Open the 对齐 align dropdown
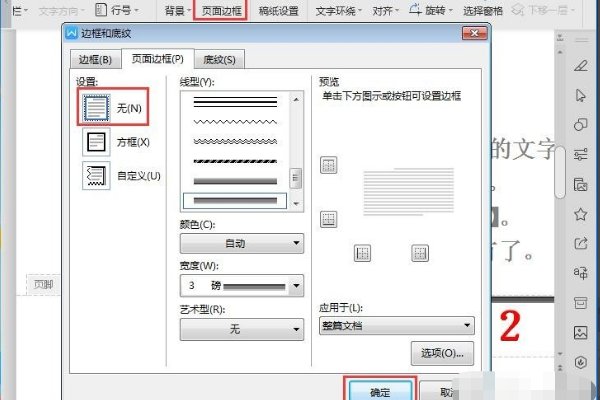The width and height of the screenshot is (600, 400). [x=386, y=11]
